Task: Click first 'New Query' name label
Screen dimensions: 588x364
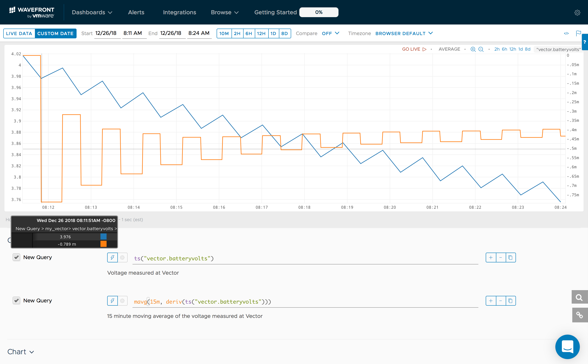Action: 38,257
